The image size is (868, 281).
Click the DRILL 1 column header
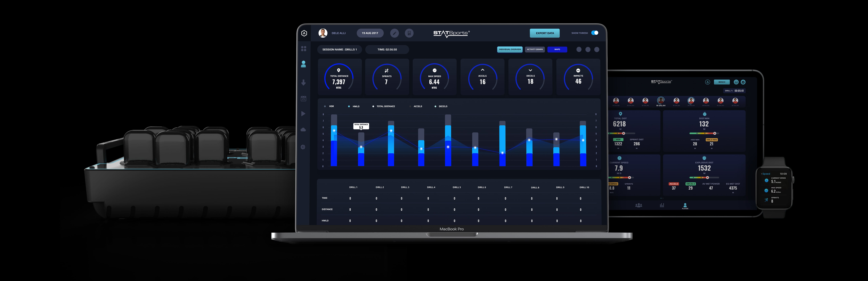tap(353, 187)
